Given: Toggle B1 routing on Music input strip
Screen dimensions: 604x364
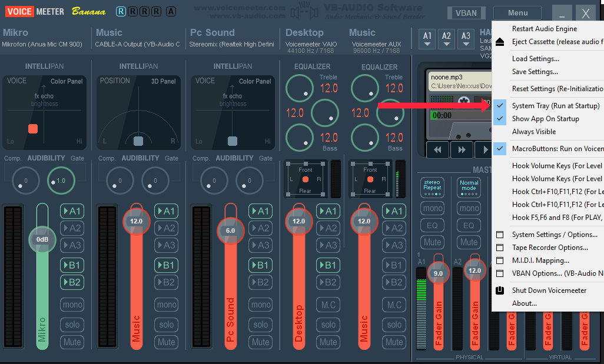Looking at the screenshot, I should coord(166,265).
